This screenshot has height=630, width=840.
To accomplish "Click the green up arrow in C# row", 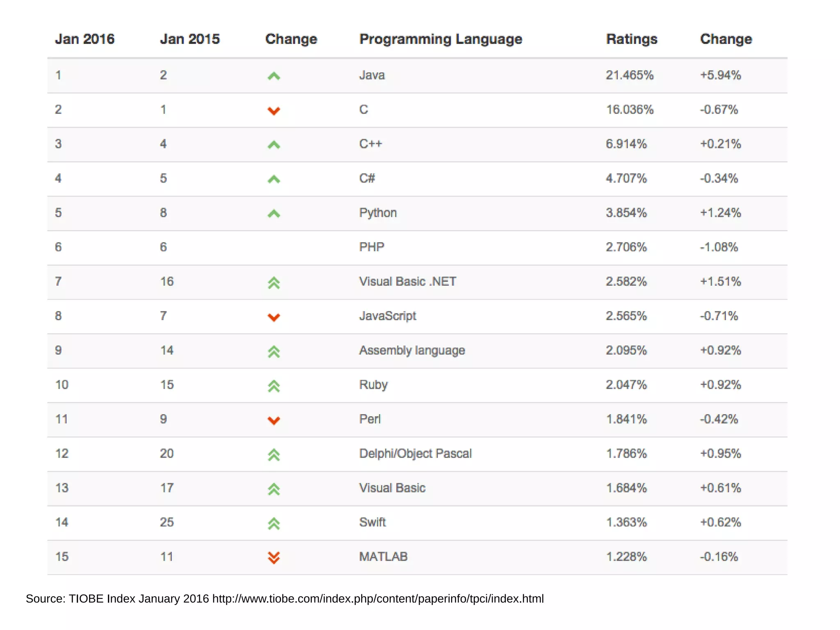I will [274, 179].
